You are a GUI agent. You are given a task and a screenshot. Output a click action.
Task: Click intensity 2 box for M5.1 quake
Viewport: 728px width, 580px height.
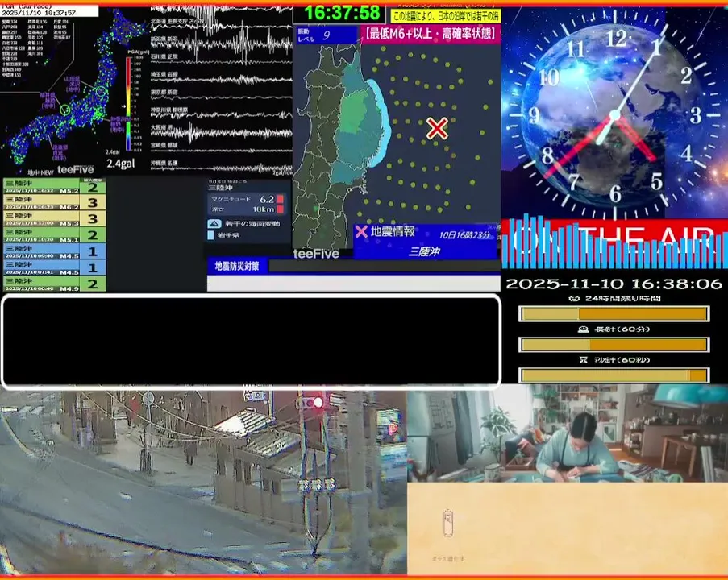93,234
